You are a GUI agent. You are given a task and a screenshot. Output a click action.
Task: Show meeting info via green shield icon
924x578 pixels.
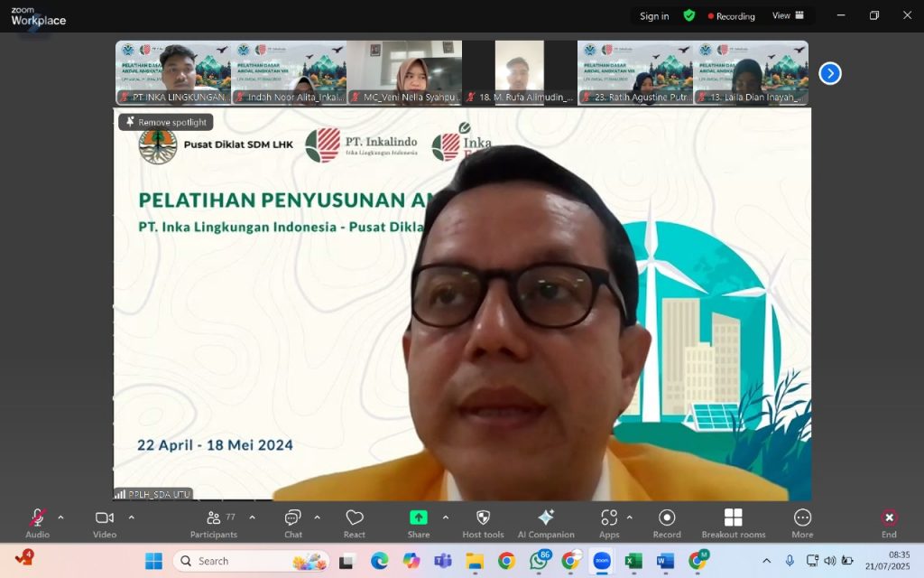[688, 15]
